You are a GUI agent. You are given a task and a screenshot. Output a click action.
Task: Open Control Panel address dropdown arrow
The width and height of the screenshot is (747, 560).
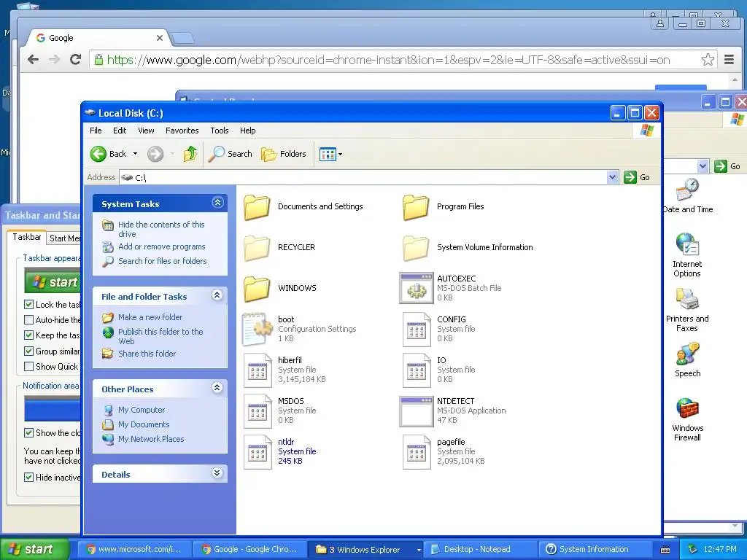703,166
